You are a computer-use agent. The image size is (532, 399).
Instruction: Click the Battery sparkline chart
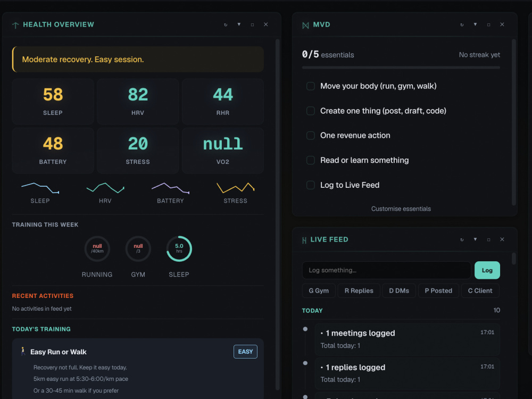pos(170,188)
